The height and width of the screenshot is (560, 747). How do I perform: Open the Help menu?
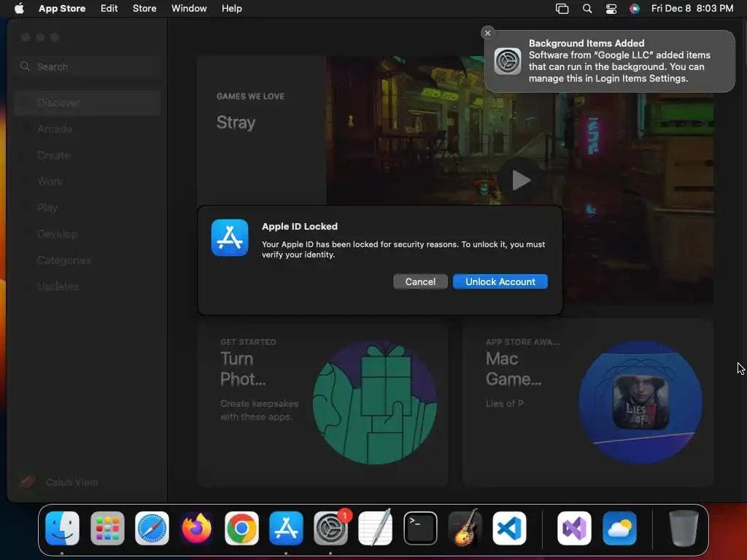tap(231, 8)
